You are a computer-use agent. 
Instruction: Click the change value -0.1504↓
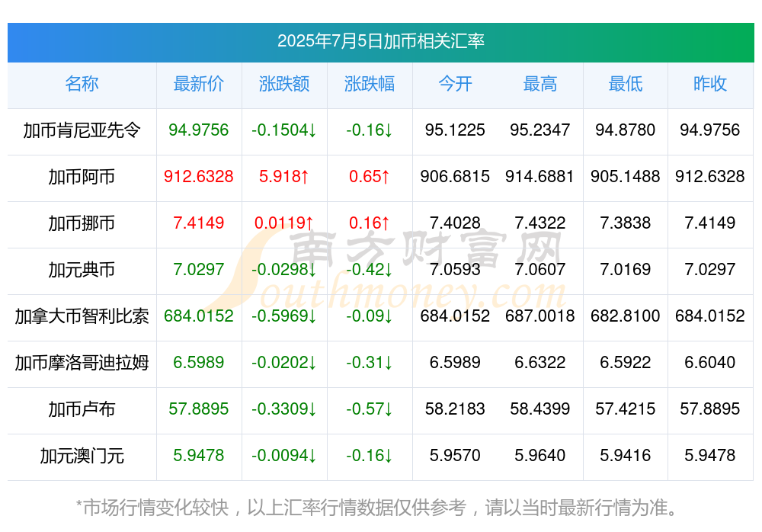pos(283,130)
